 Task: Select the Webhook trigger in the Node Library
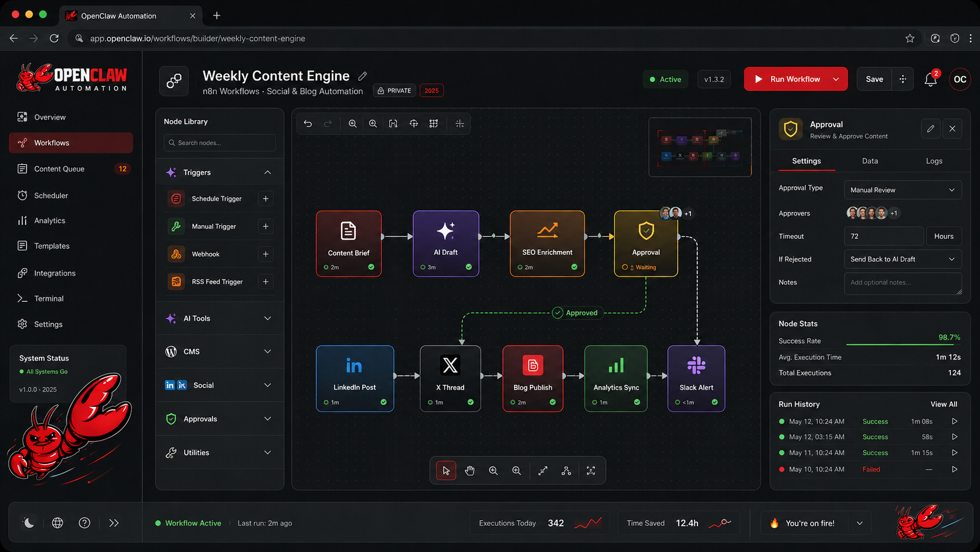click(206, 253)
